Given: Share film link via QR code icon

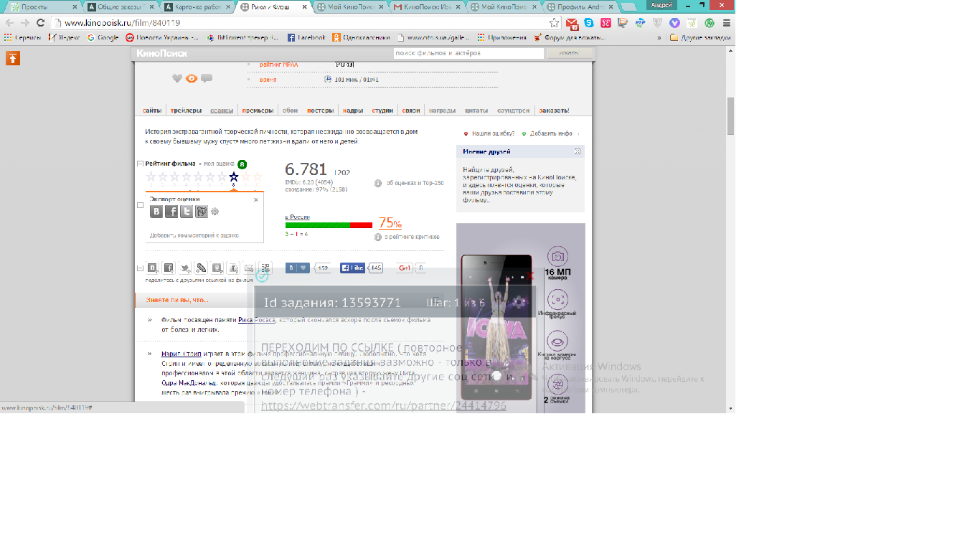Looking at the screenshot, I should coord(265,268).
